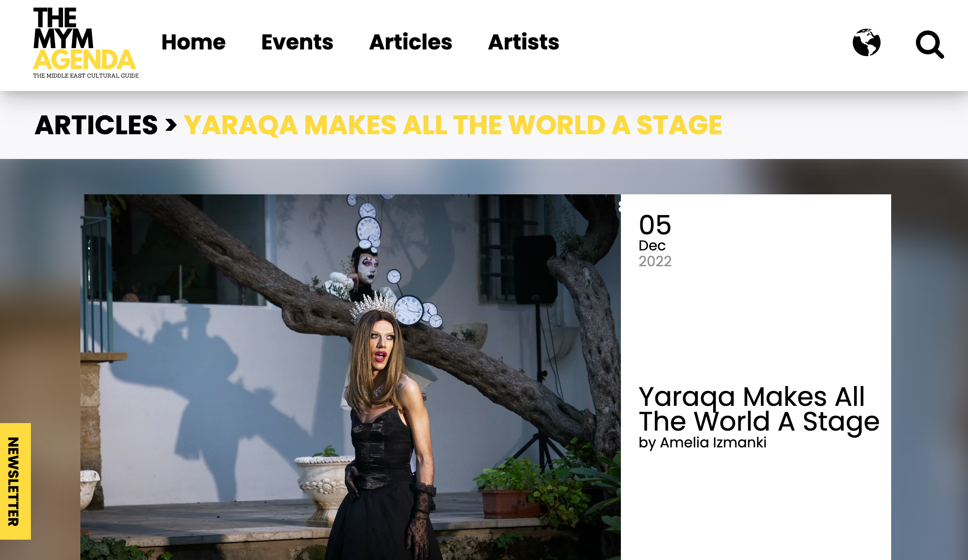Viewport: 968px width, 560px height.
Task: Click the Yaraqa Makes All The World A Stage heading
Action: 759,409
